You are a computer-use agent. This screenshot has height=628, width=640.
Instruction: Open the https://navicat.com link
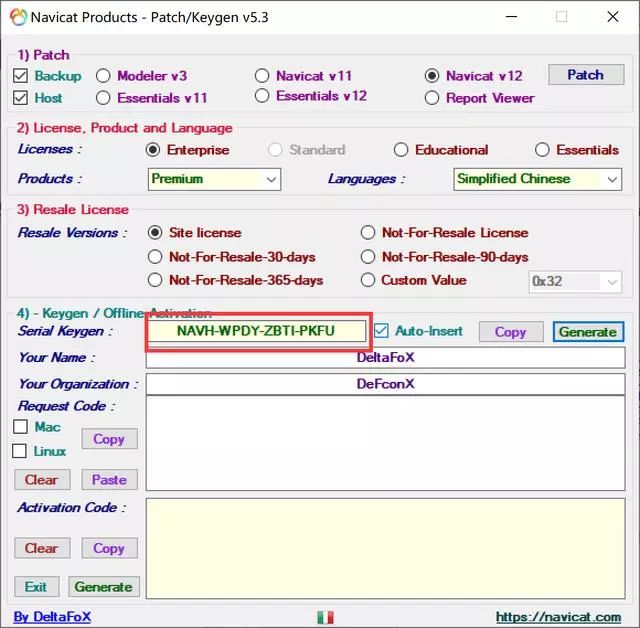(558, 617)
